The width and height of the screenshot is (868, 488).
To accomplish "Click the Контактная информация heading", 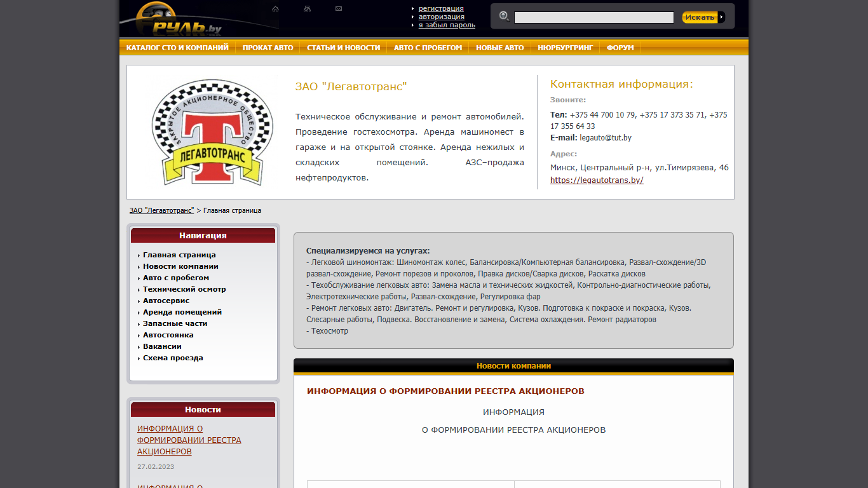I will (621, 84).
